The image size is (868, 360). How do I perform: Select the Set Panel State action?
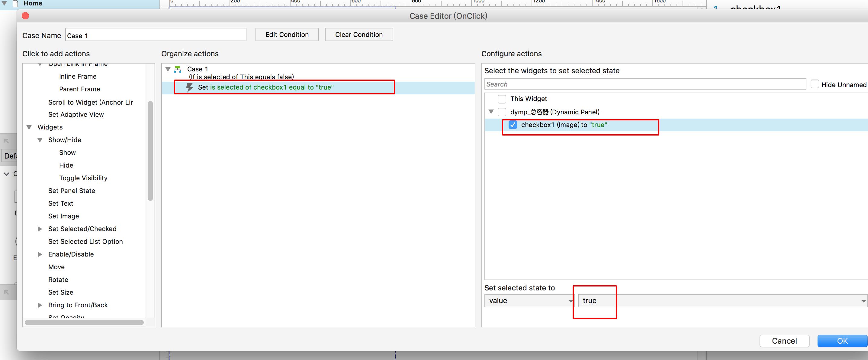[x=72, y=191]
